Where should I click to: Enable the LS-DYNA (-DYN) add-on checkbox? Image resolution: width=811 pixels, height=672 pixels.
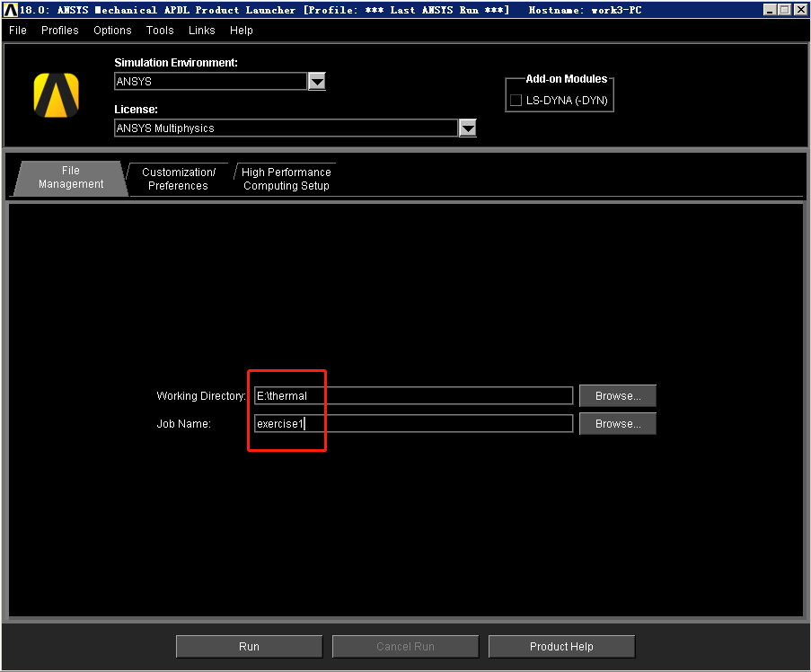tap(516, 101)
